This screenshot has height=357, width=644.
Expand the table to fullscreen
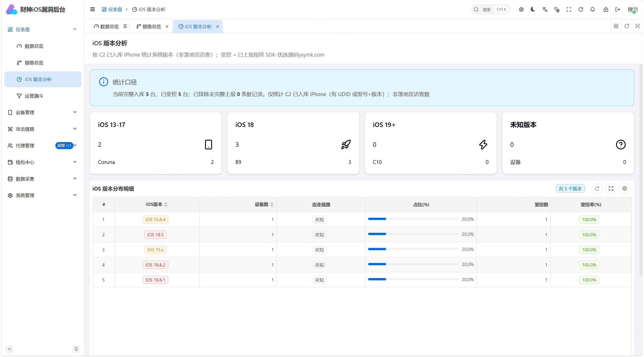point(611,189)
